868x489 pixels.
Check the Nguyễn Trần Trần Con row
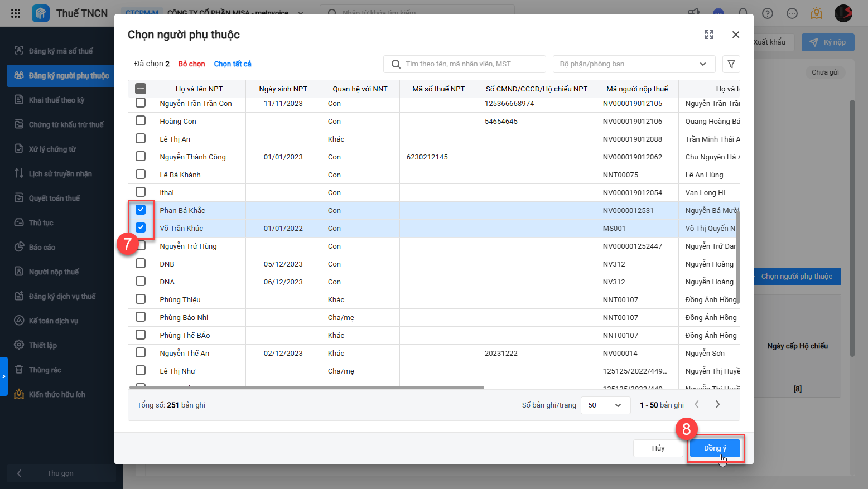[x=141, y=103]
